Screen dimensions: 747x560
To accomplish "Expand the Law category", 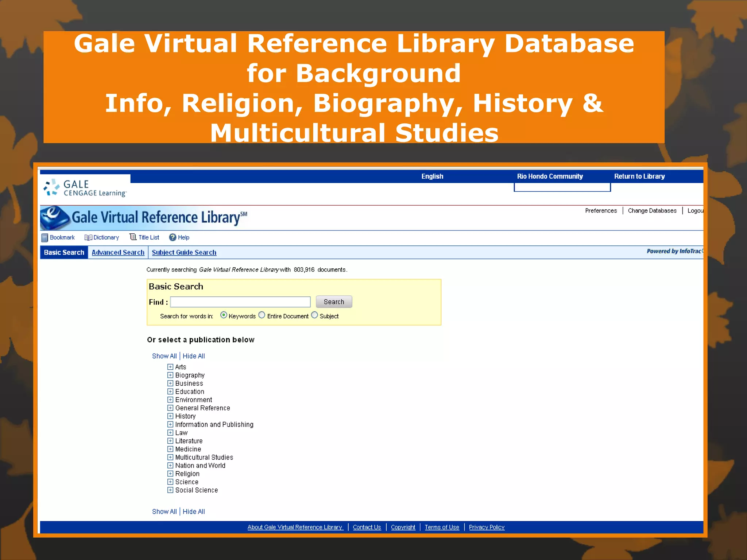I will (170, 433).
